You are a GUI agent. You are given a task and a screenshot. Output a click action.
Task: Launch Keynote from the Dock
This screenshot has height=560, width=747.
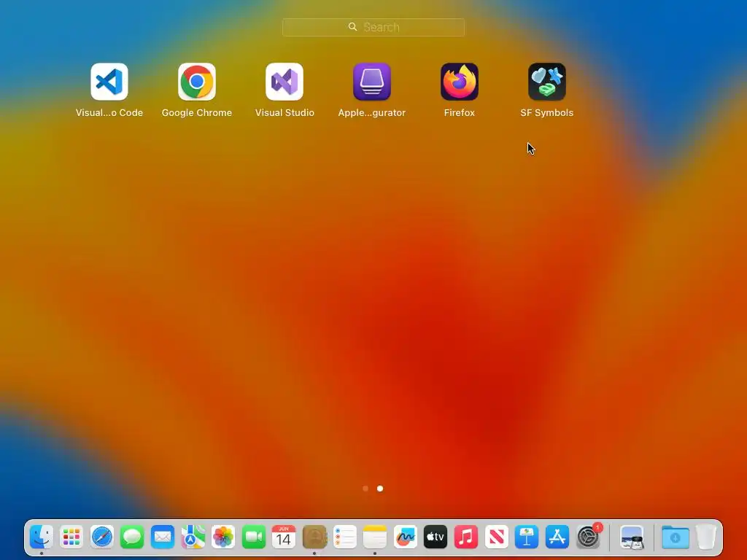pyautogui.click(x=527, y=537)
